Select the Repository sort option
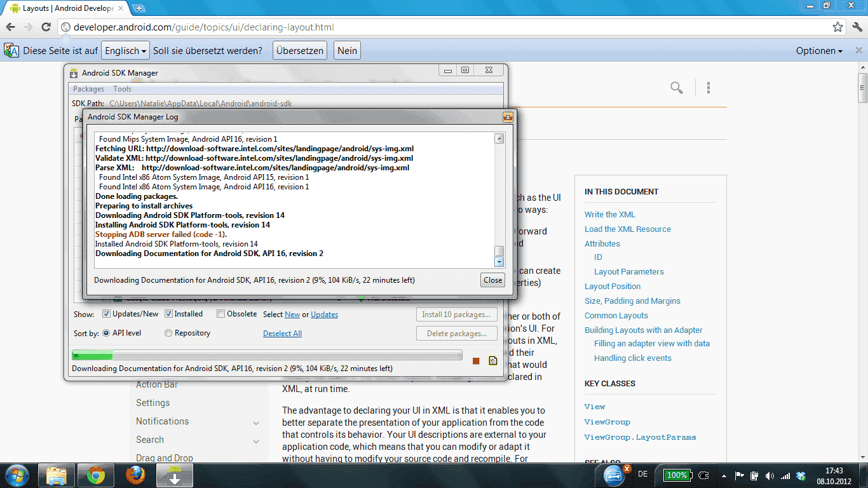Viewport: 868px width, 488px height. pos(168,333)
